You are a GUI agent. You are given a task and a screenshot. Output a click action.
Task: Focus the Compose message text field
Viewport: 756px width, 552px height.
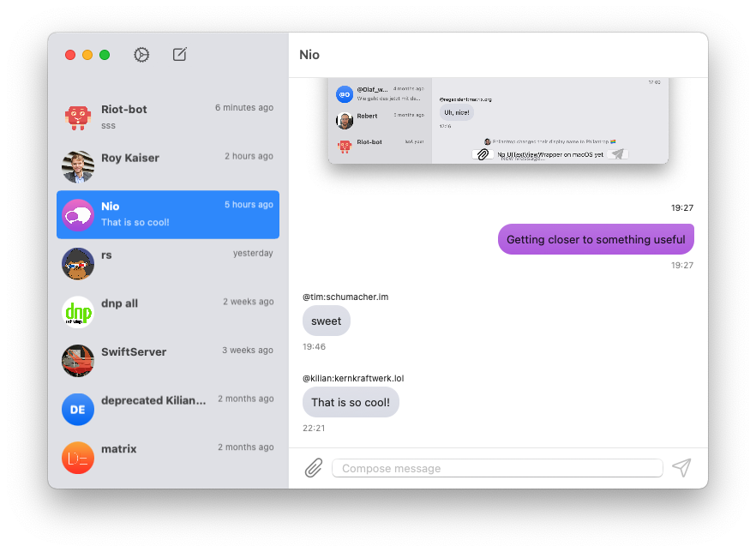click(497, 468)
